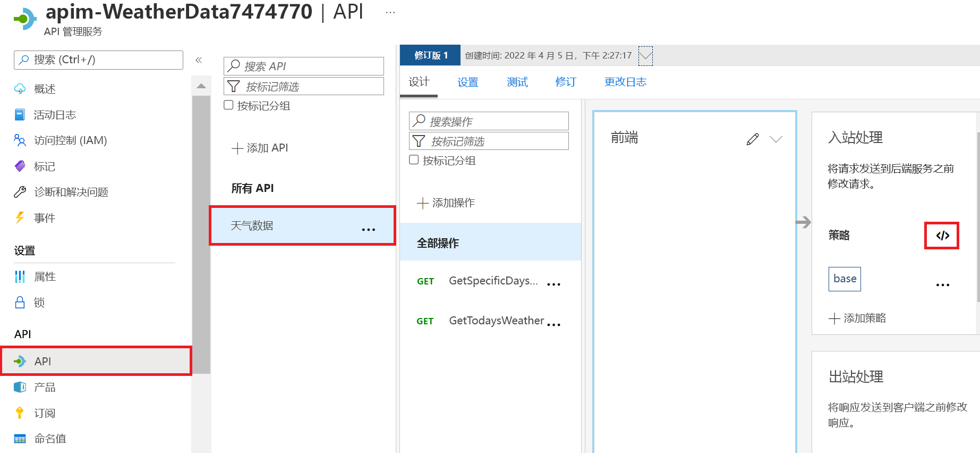
Task: Expand the revision dropdown chevron
Action: (645, 55)
